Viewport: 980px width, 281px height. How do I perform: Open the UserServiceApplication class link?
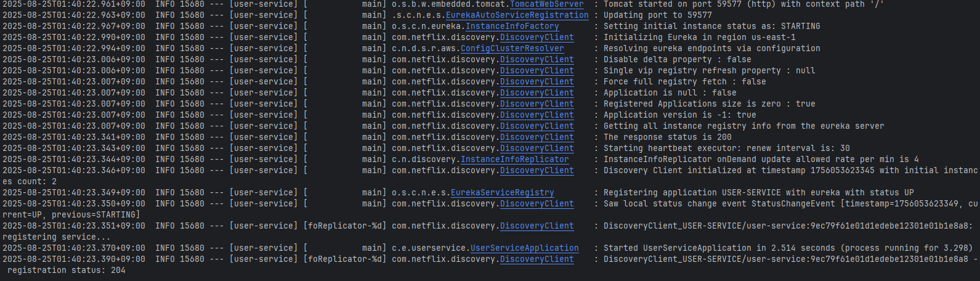coord(524,248)
